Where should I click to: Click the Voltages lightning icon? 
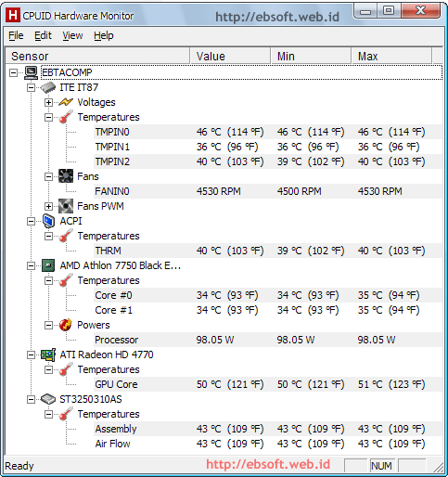tap(66, 102)
